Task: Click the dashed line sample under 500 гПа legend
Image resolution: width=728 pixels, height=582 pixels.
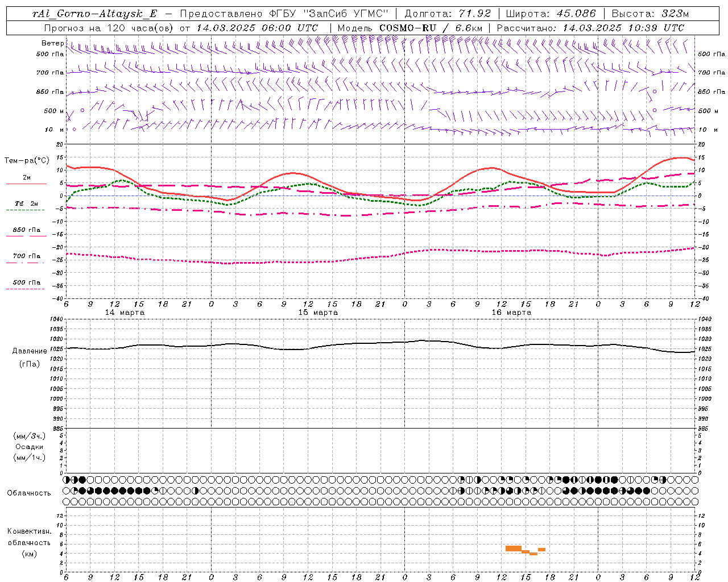Action: pos(26,289)
